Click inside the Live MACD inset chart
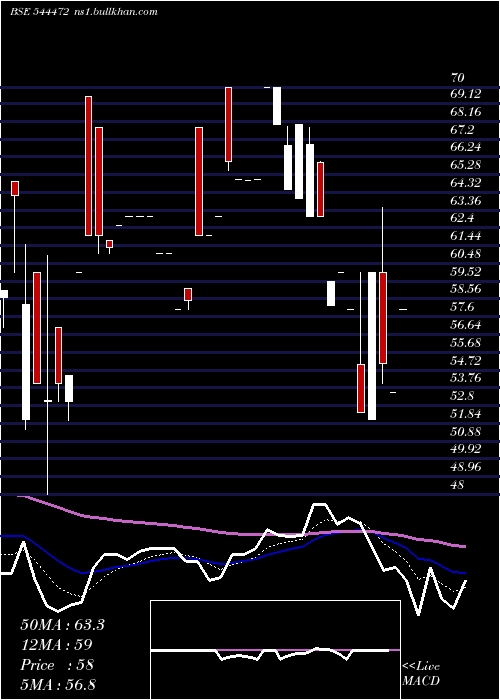The width and height of the screenshot is (500, 700). coord(275,650)
